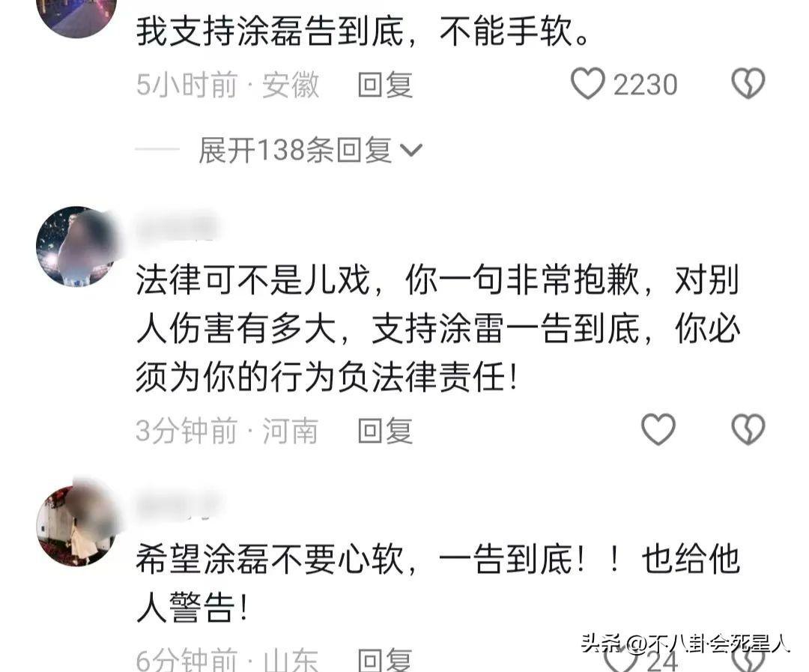The image size is (809, 672).
Task: Like the Shandong comment with 24 likes
Action: (x=621, y=662)
